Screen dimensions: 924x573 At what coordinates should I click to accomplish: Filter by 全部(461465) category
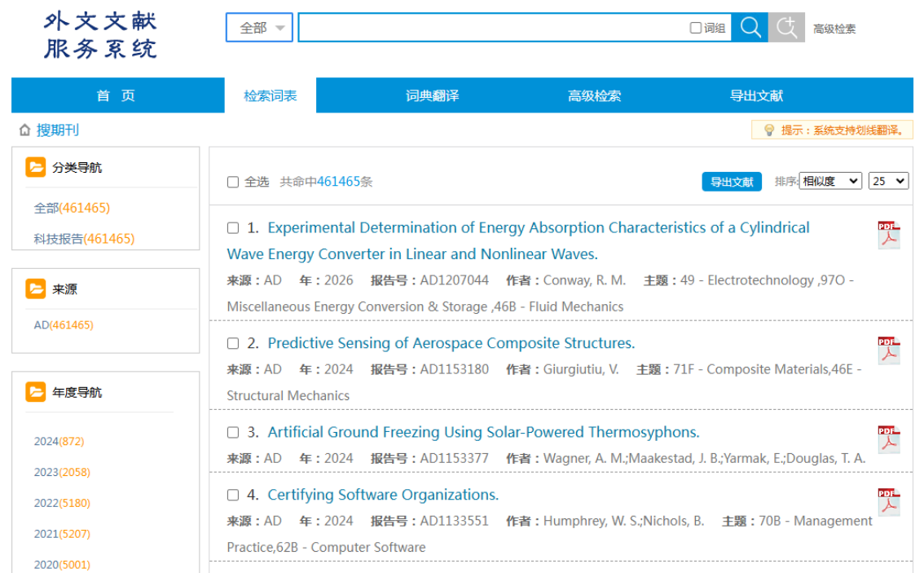point(72,208)
